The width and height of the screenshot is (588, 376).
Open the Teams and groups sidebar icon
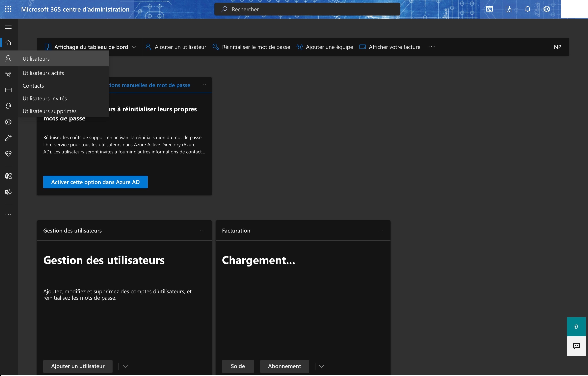[x=8, y=74]
